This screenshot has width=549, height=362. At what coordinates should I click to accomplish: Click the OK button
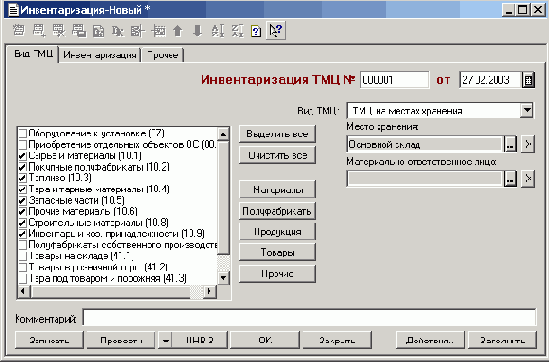265,340
